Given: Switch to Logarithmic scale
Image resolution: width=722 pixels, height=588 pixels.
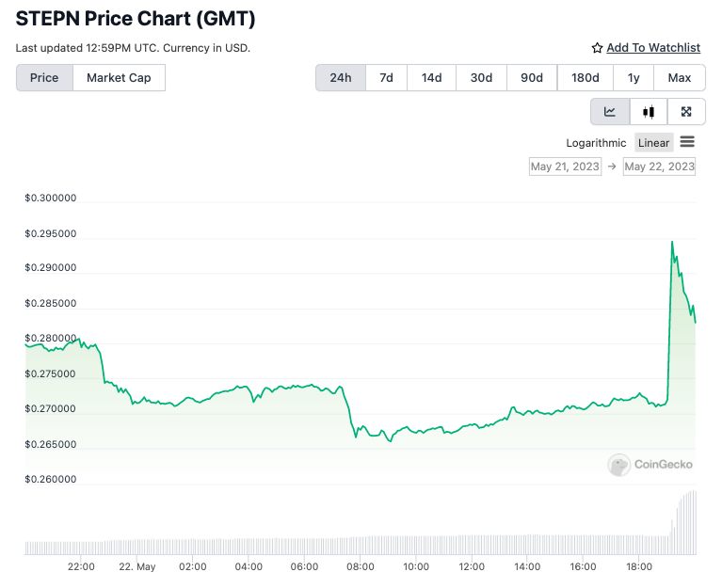Looking at the screenshot, I should point(596,143).
